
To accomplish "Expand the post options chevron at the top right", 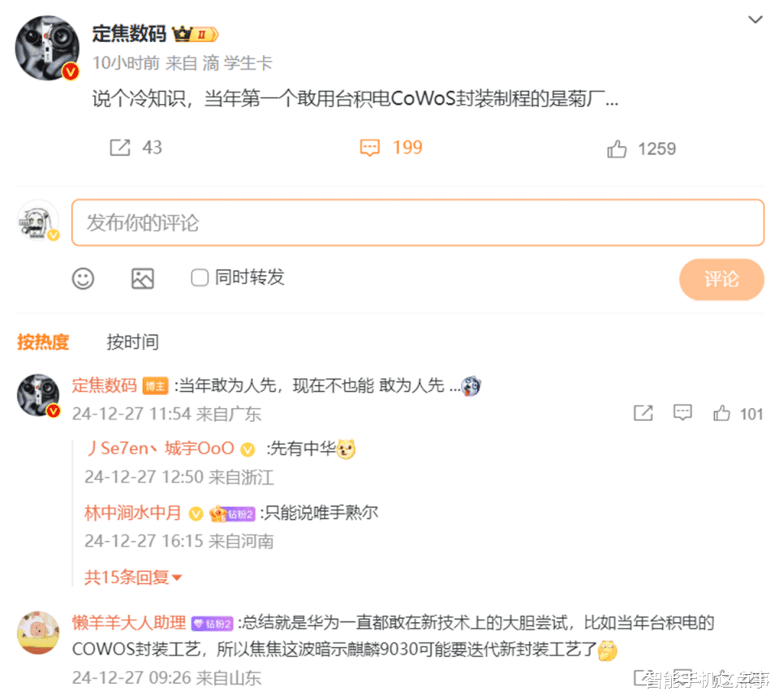I will point(755,19).
